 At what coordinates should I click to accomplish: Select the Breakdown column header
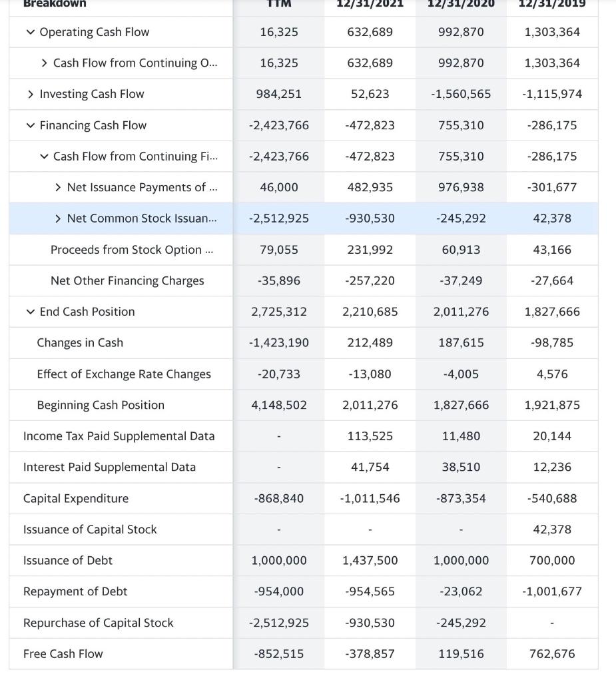53,5
